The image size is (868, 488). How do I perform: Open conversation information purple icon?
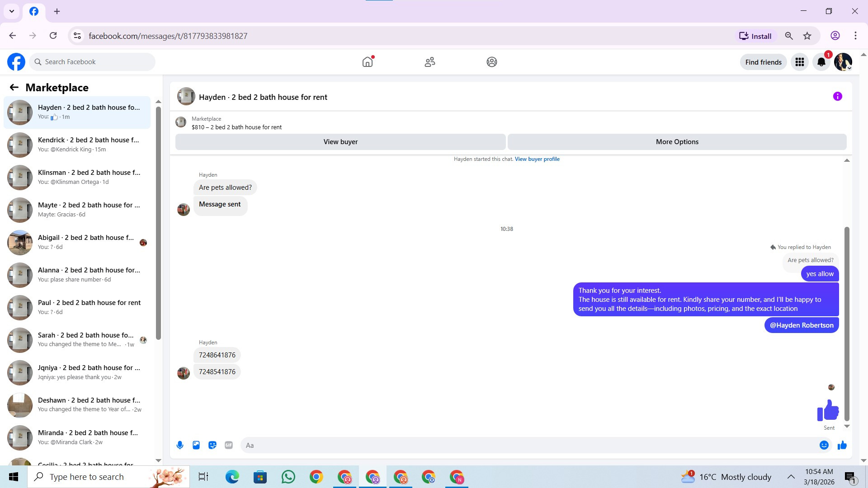pos(837,96)
